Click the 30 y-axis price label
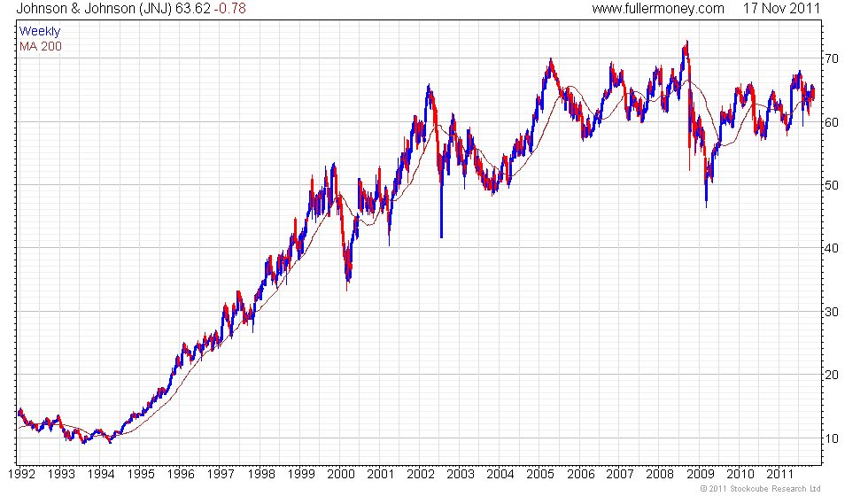Screen dimensions: 868x496 (832, 312)
